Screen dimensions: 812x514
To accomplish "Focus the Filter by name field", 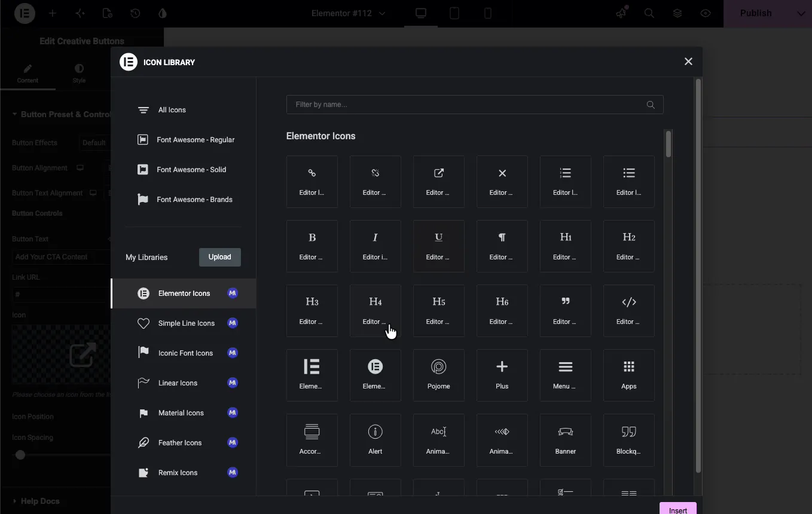I will coord(475,105).
